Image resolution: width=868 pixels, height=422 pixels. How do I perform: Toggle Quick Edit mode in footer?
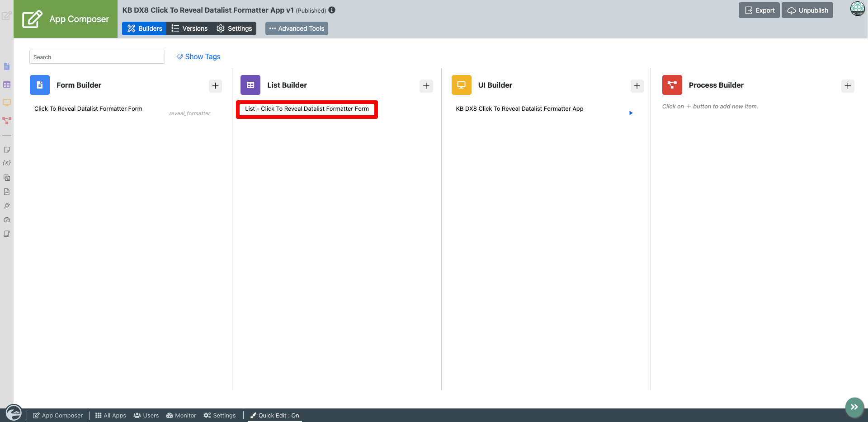(275, 415)
